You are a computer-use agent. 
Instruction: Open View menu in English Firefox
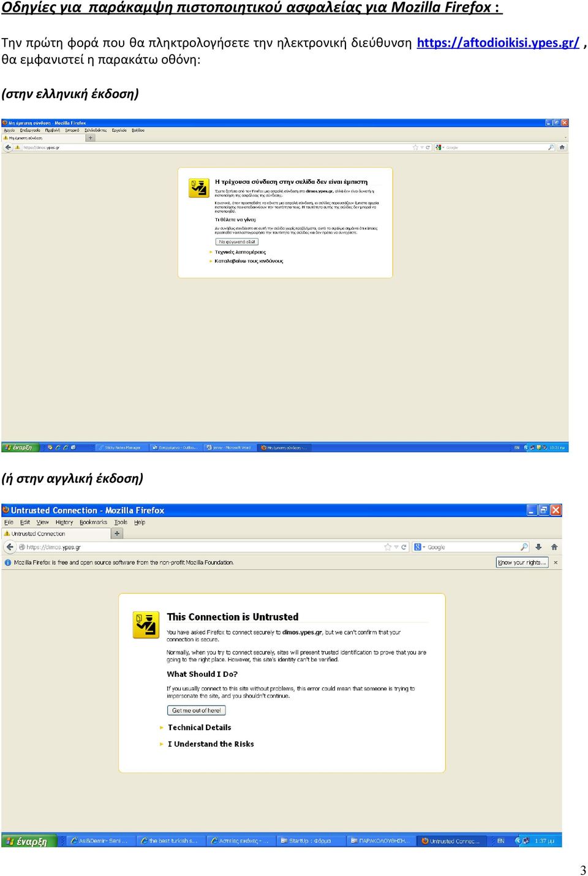click(x=43, y=523)
